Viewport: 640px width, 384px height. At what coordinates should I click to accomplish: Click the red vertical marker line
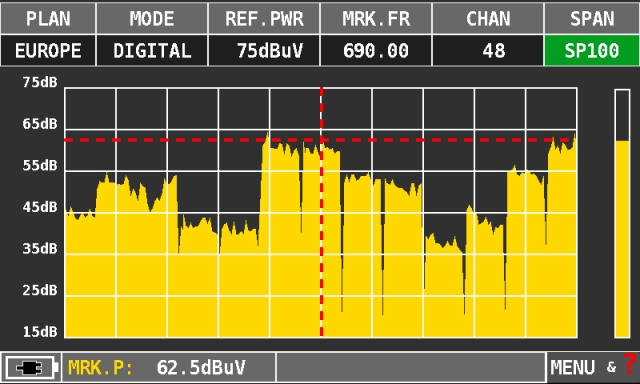point(322,212)
